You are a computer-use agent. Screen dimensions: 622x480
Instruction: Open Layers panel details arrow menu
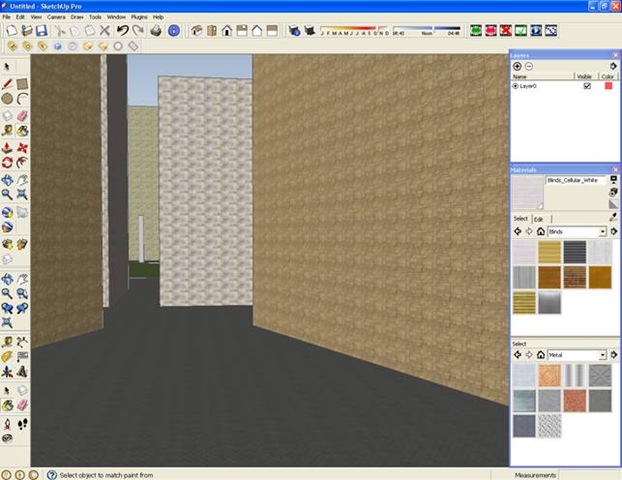(x=613, y=66)
